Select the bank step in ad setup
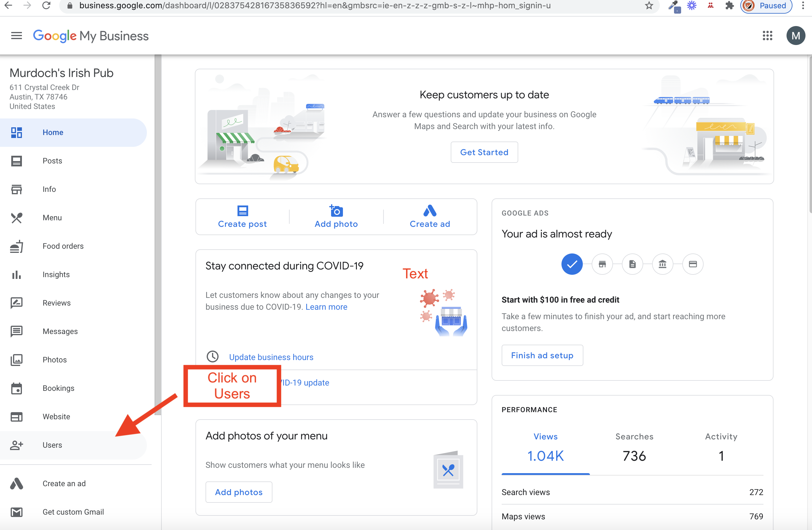Screen dimensions: 812x530 (x=662, y=264)
